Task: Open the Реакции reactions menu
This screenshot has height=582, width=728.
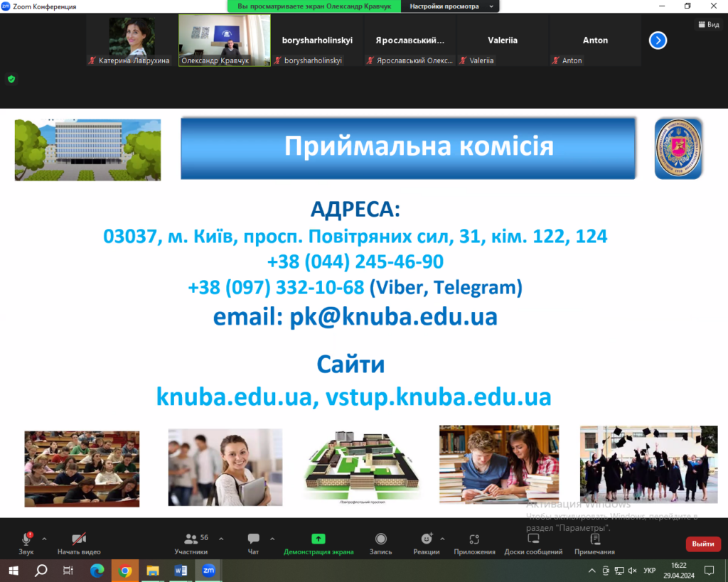Action: [427, 544]
